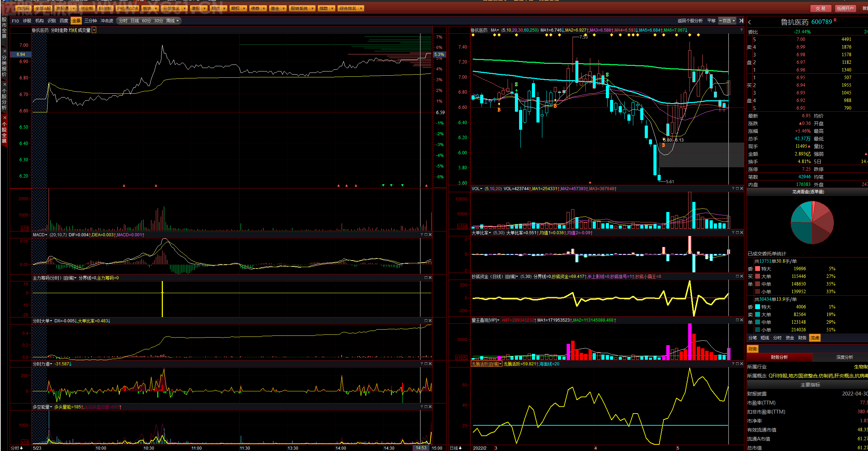Switch chart period to 60分
Image resolution: width=868 pixels, height=451 pixels.
[x=147, y=21]
